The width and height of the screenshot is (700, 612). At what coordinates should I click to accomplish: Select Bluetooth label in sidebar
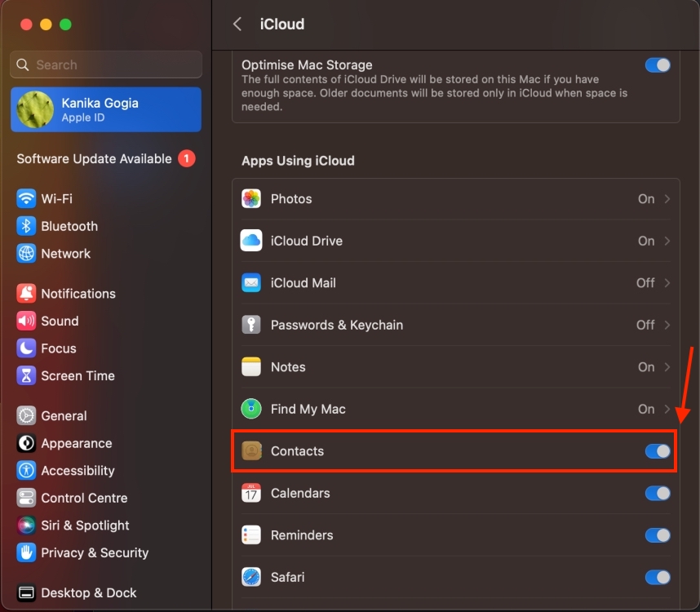pyautogui.click(x=69, y=226)
